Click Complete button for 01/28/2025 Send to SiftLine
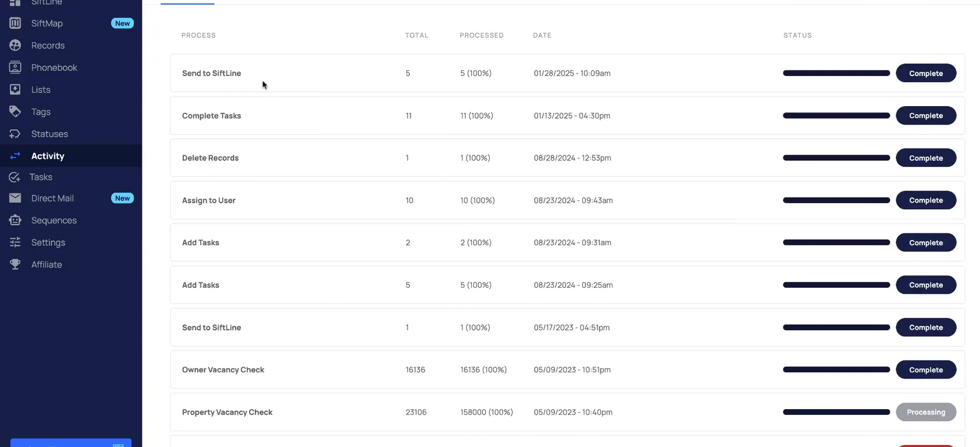Screen dimensions: 980x447 pyautogui.click(x=926, y=73)
